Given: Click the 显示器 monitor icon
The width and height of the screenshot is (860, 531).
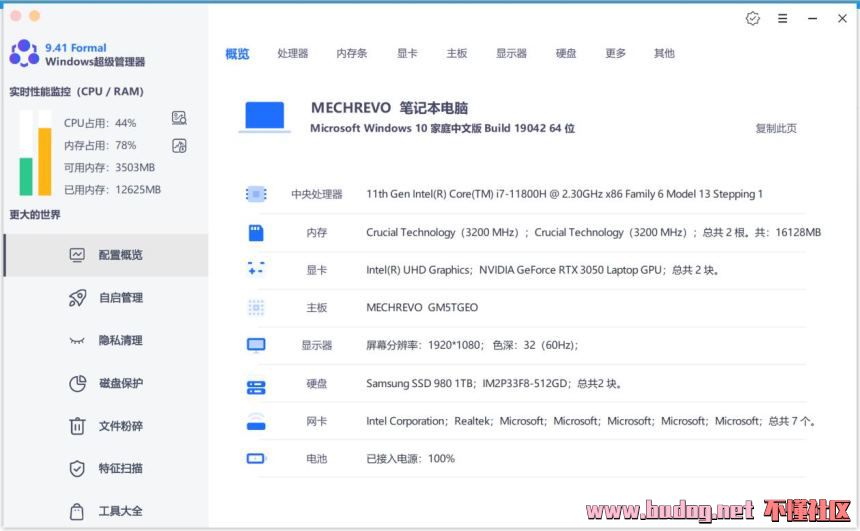Looking at the screenshot, I should [256, 345].
